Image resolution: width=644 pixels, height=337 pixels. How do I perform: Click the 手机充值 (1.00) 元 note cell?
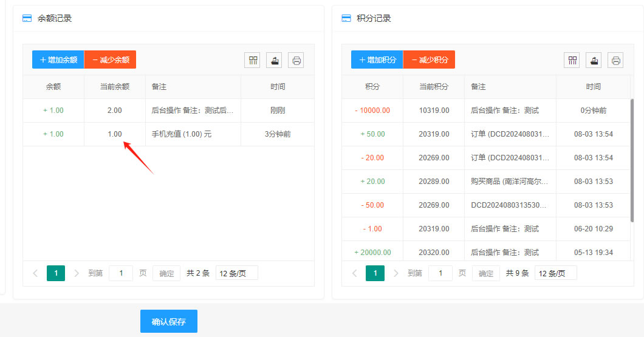tap(193, 134)
